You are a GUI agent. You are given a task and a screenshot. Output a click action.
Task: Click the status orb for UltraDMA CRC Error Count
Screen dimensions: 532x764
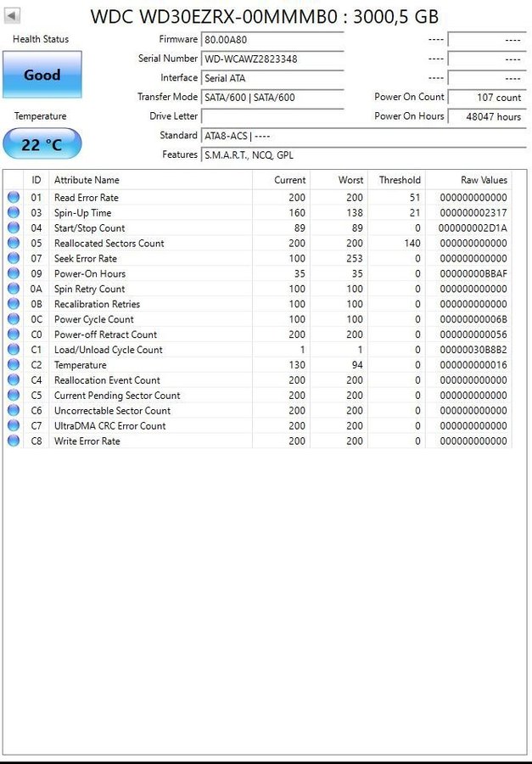[14, 425]
